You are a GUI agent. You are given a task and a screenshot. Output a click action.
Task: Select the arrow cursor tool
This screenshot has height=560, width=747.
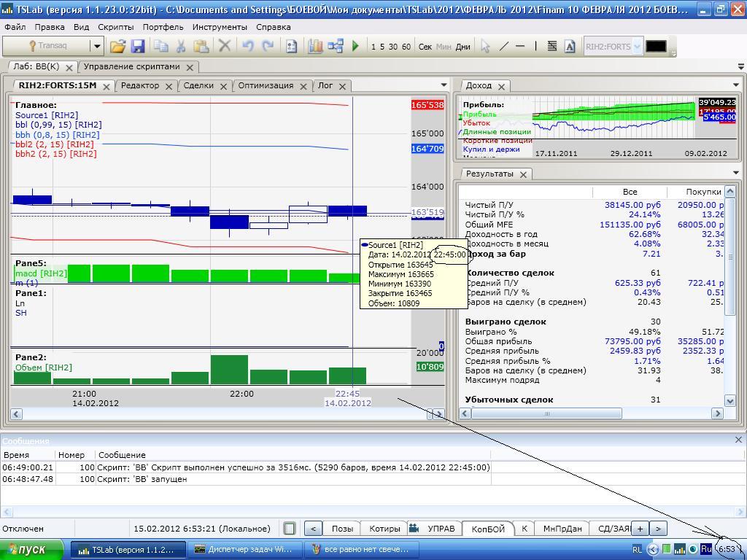click(x=485, y=46)
